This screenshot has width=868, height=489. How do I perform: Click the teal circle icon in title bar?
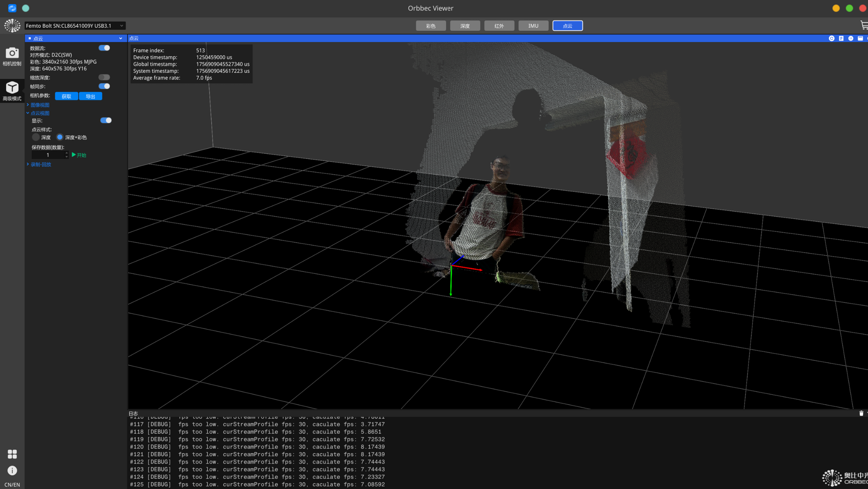[x=26, y=8]
